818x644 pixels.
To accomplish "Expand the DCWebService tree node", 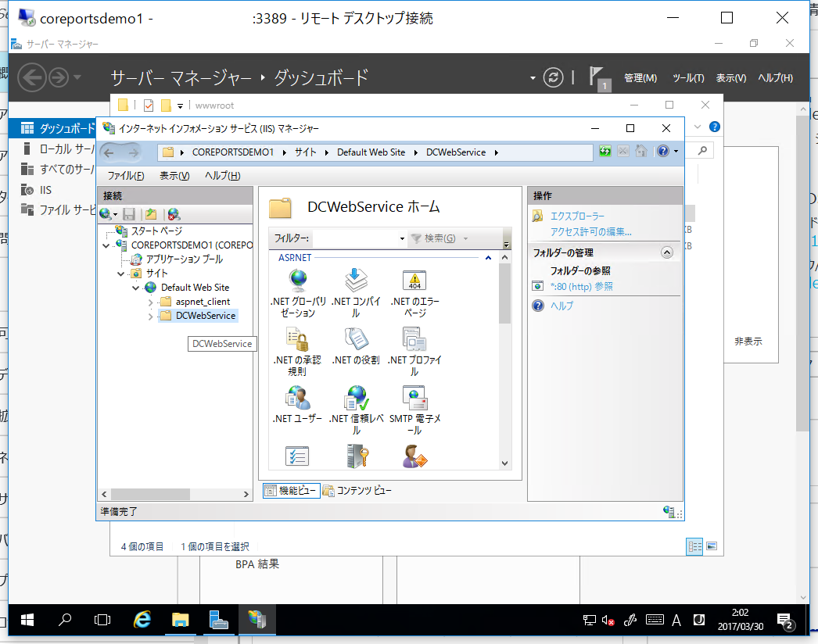I will [x=151, y=316].
